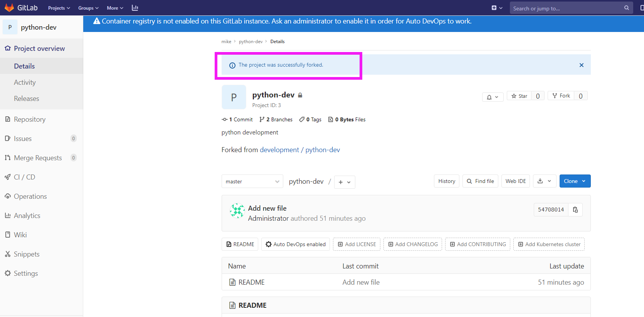Click the commit SHA 54708014
The width and height of the screenshot is (644, 317).
(x=551, y=210)
